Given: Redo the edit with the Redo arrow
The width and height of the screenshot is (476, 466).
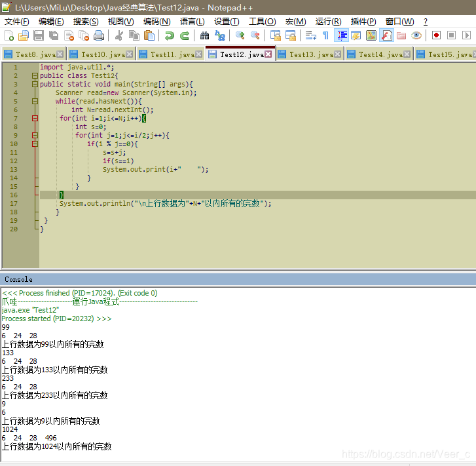Looking at the screenshot, I should coord(184,35).
